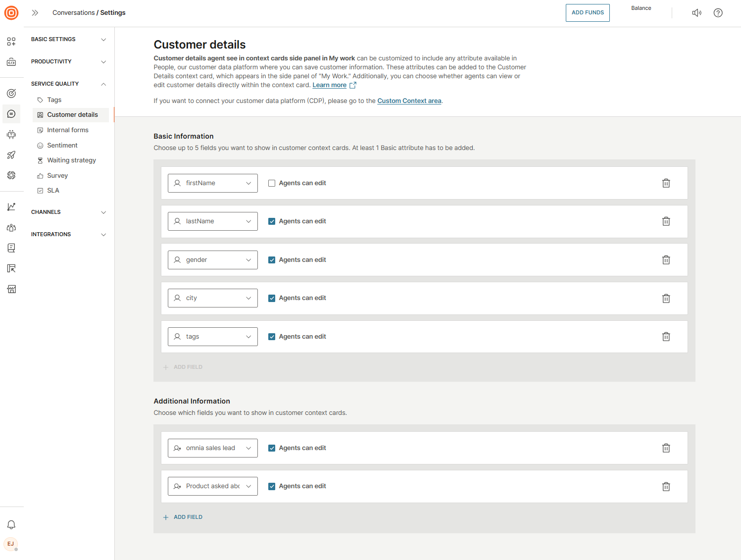Enable Agents can edit for firstName

click(272, 183)
